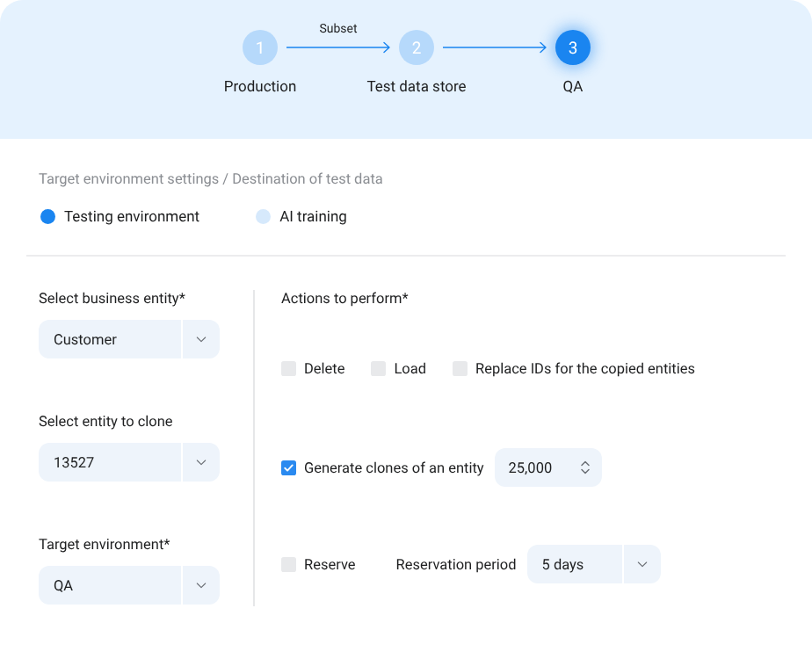Click the Select entity to clone label
This screenshot has width=812, height=659.
click(105, 422)
